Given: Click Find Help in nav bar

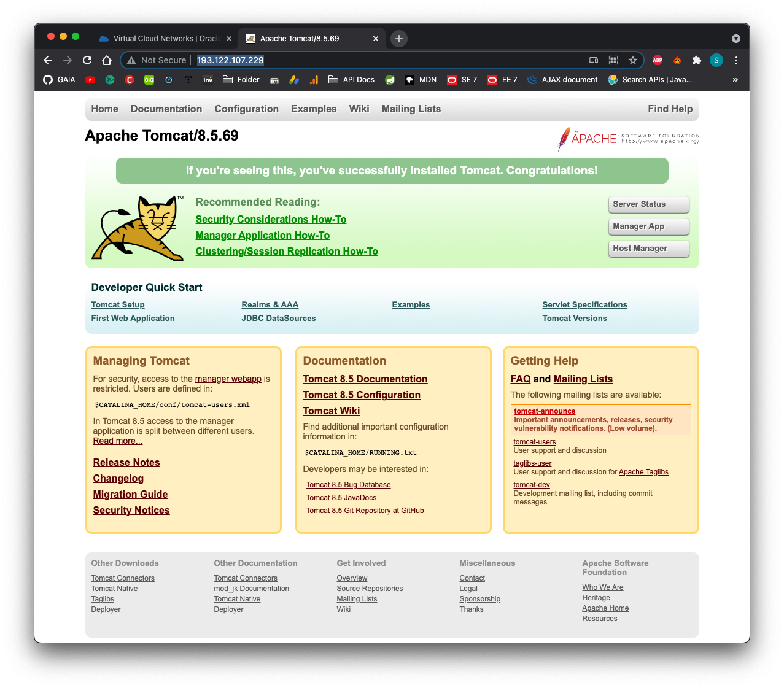Looking at the screenshot, I should pyautogui.click(x=670, y=109).
